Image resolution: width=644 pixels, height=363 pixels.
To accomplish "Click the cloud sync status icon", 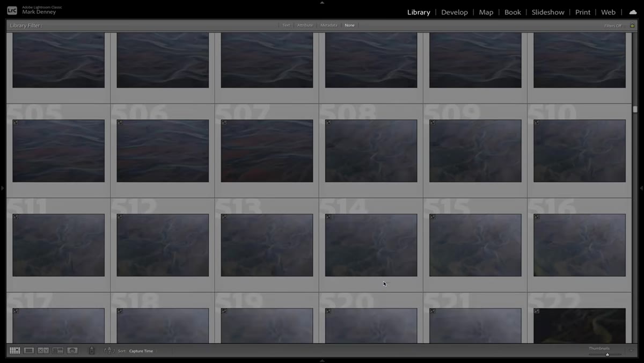I will 633,12.
